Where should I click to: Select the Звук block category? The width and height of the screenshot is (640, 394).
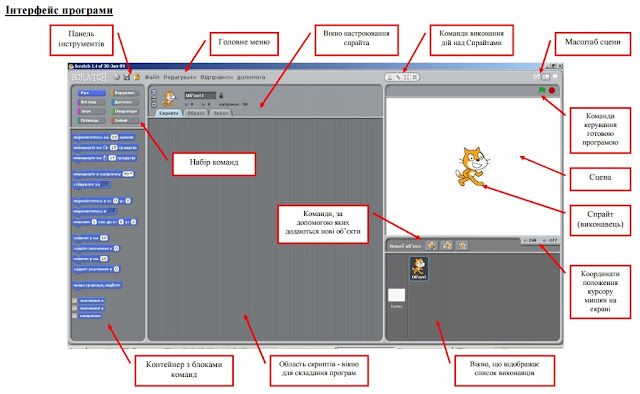tap(91, 111)
